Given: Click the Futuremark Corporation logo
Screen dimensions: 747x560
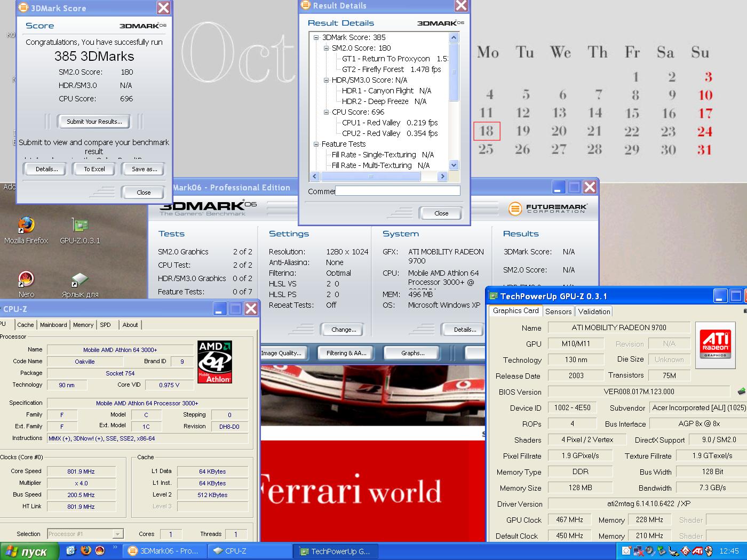Looking at the screenshot, I should [547, 209].
